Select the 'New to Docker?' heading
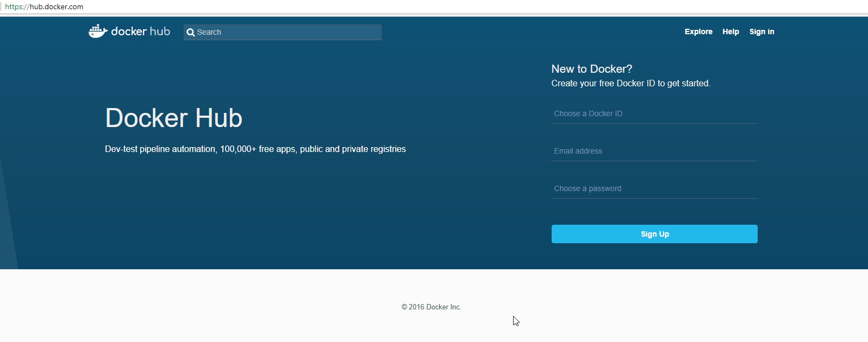Screen dimensions: 868x342 click(592, 69)
